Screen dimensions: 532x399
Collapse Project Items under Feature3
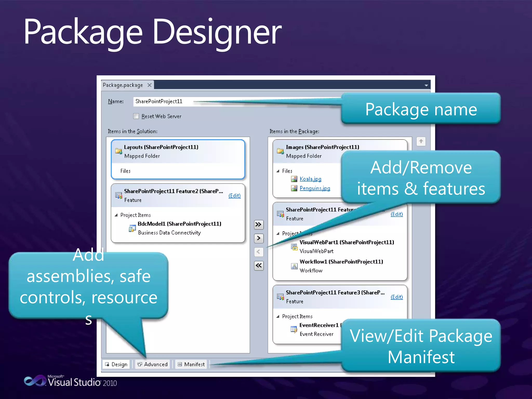pos(278,316)
